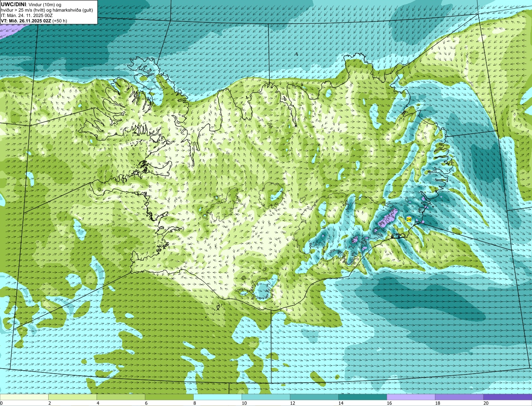Click the scale label 20

485,403
